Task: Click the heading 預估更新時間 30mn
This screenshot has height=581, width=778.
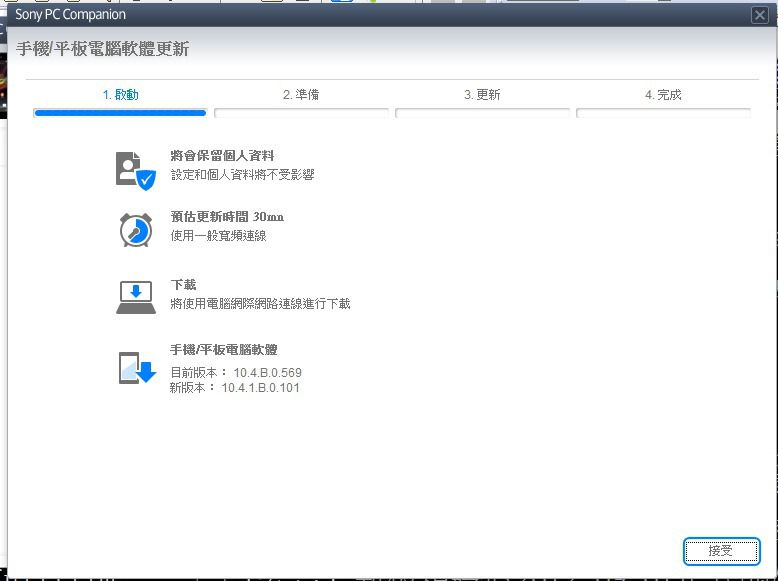Action: (x=227, y=217)
